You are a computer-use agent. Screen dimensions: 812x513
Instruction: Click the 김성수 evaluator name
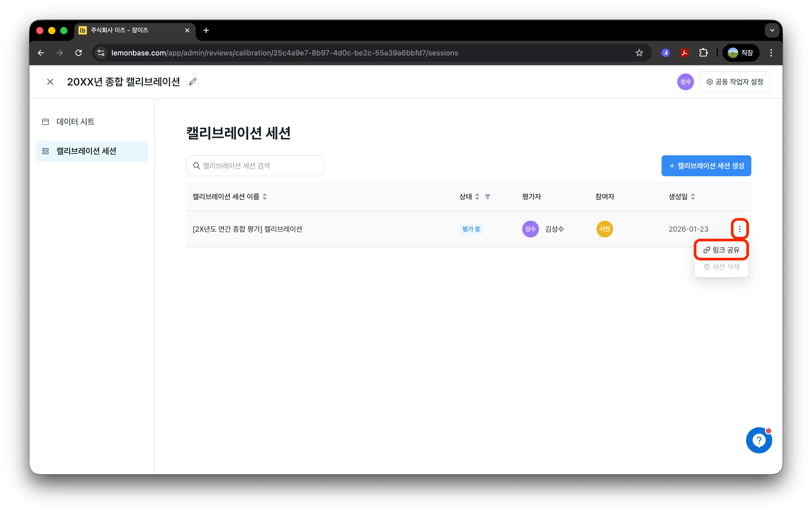554,229
